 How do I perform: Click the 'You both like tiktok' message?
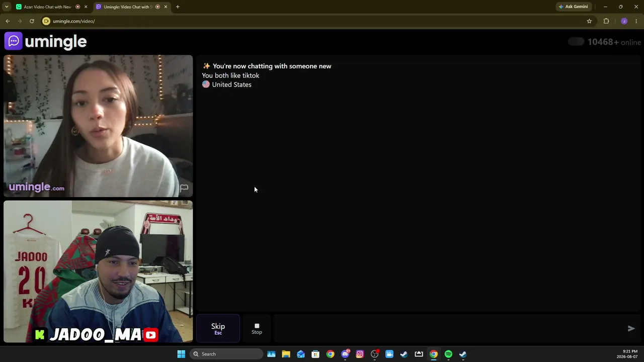pyautogui.click(x=230, y=75)
